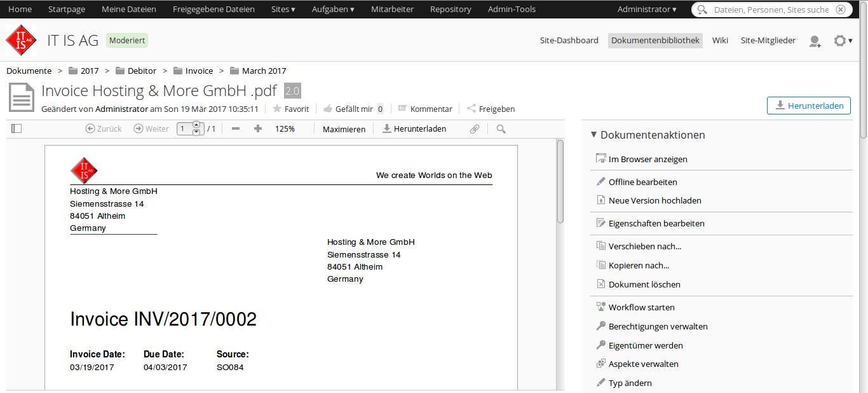Click the Zurück previous page button
The width and height of the screenshot is (868, 393).
[x=104, y=128]
